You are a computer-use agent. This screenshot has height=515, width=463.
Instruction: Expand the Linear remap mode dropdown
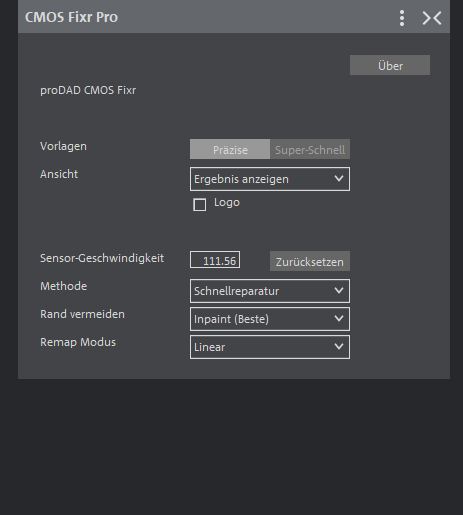point(270,347)
